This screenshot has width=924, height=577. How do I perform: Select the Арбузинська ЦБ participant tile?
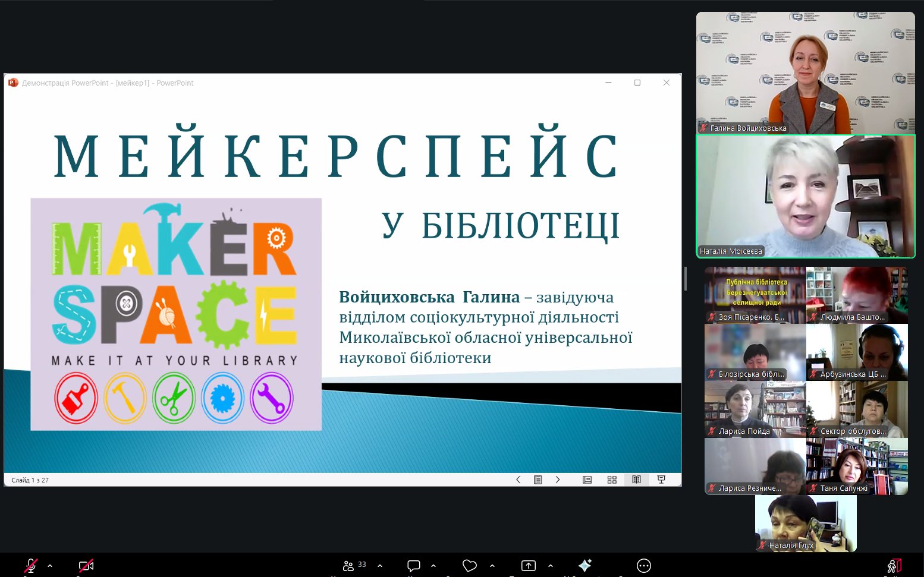857,352
